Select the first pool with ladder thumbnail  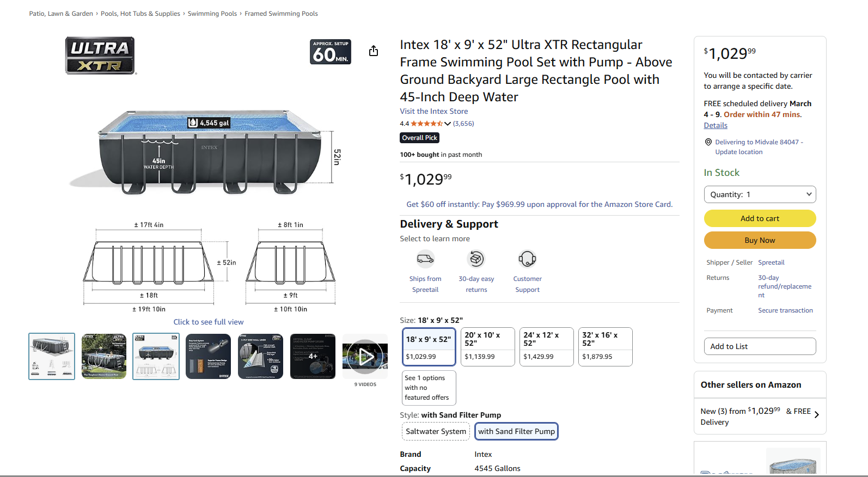tap(52, 357)
